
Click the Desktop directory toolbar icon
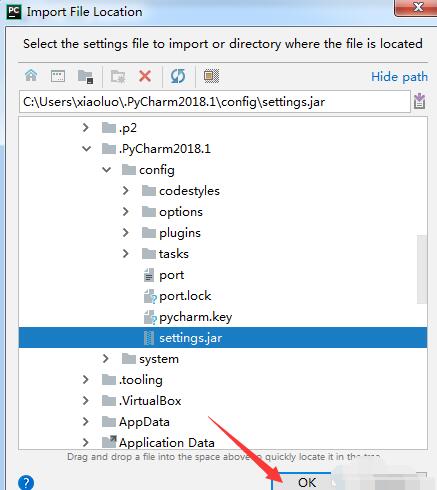(x=58, y=76)
